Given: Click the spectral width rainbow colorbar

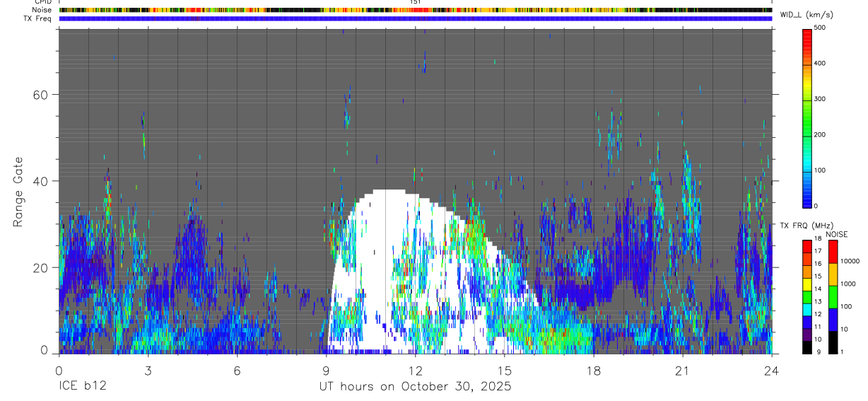Looking at the screenshot, I should click(x=808, y=117).
